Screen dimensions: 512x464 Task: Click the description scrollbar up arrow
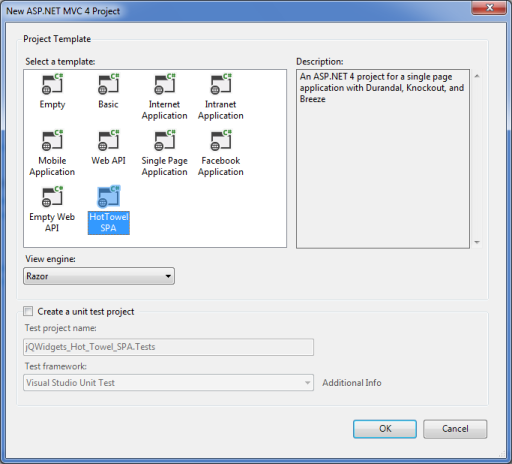477,76
